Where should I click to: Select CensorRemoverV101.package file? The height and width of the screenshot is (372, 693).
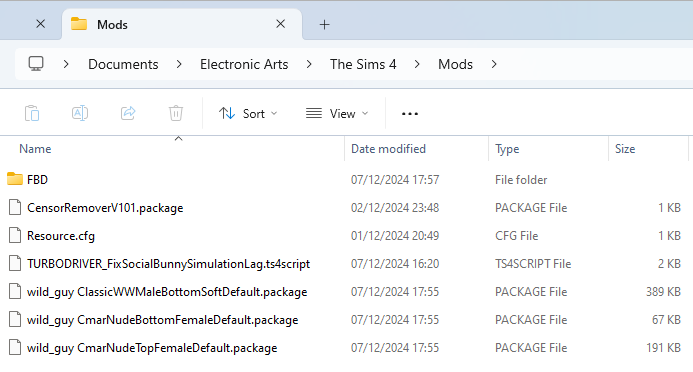105,208
